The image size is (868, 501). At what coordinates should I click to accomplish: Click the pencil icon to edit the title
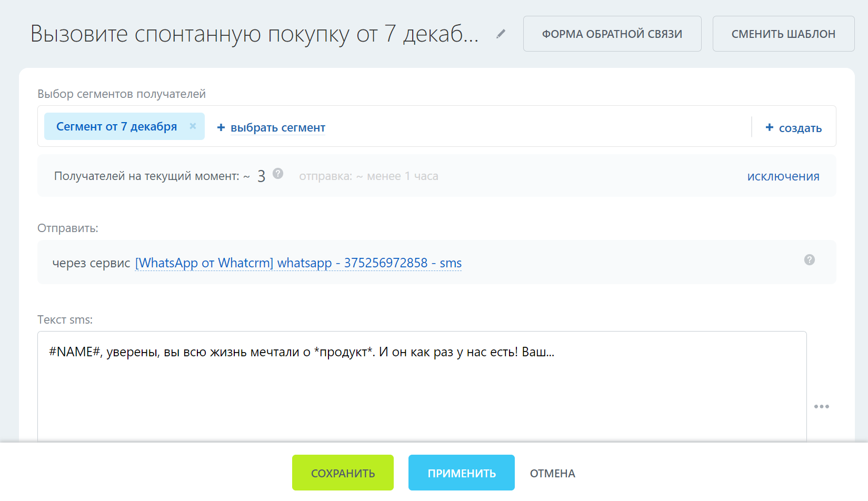(x=501, y=34)
